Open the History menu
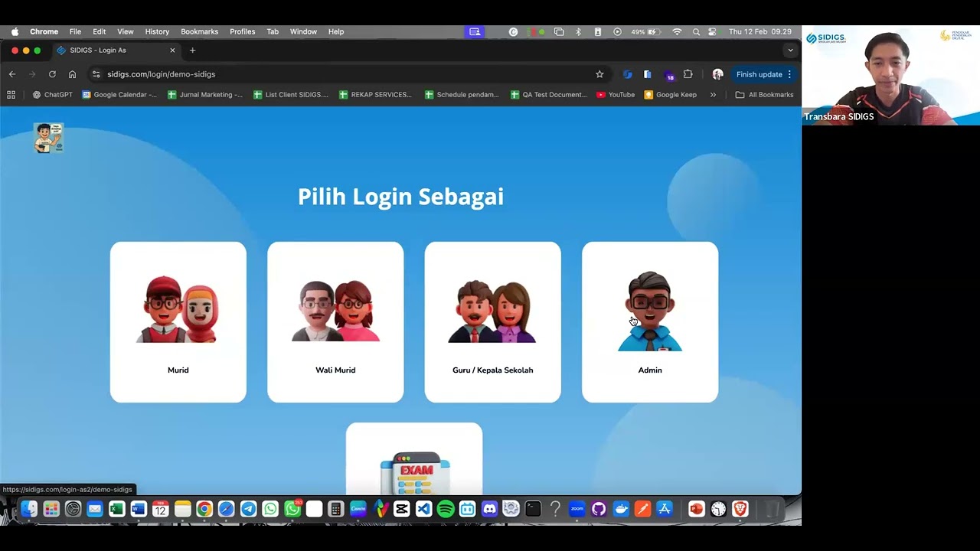Screen dimensions: 980x551 [x=157, y=32]
